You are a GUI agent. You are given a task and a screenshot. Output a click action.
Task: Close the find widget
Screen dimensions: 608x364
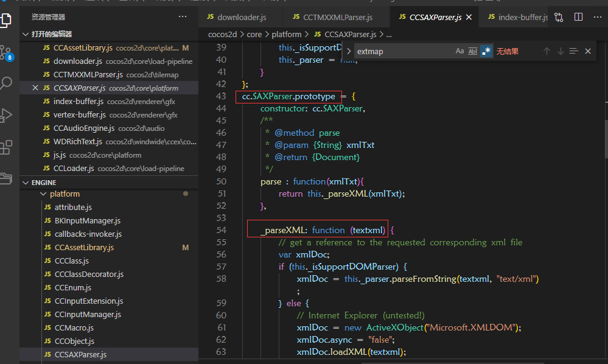pos(588,51)
